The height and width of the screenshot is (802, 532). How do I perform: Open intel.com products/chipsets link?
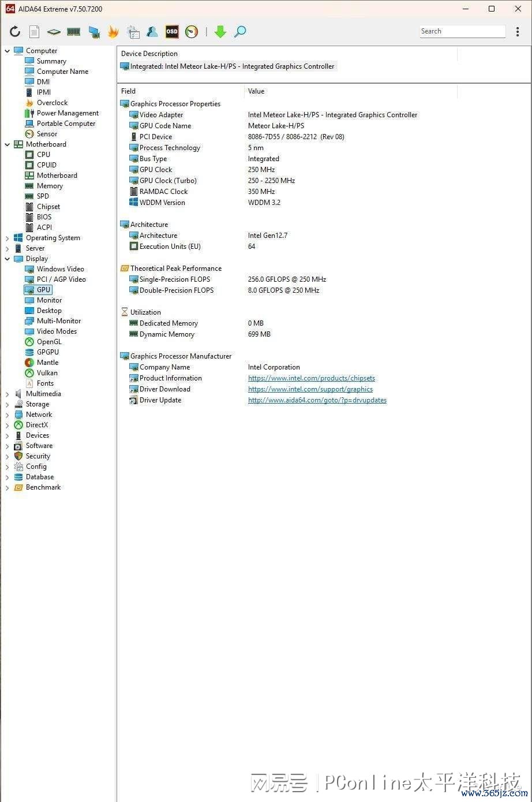tap(312, 378)
